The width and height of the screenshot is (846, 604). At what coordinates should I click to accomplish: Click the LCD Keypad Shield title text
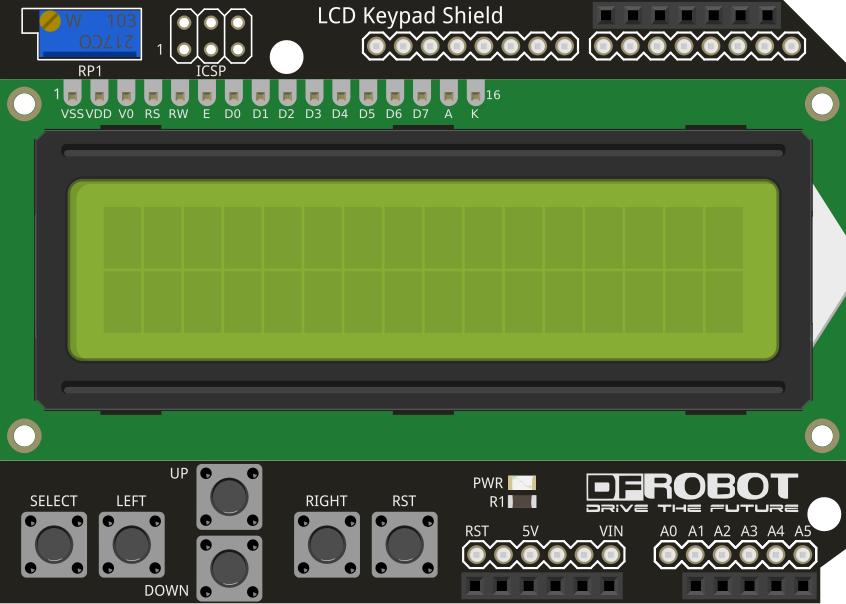pos(410,16)
